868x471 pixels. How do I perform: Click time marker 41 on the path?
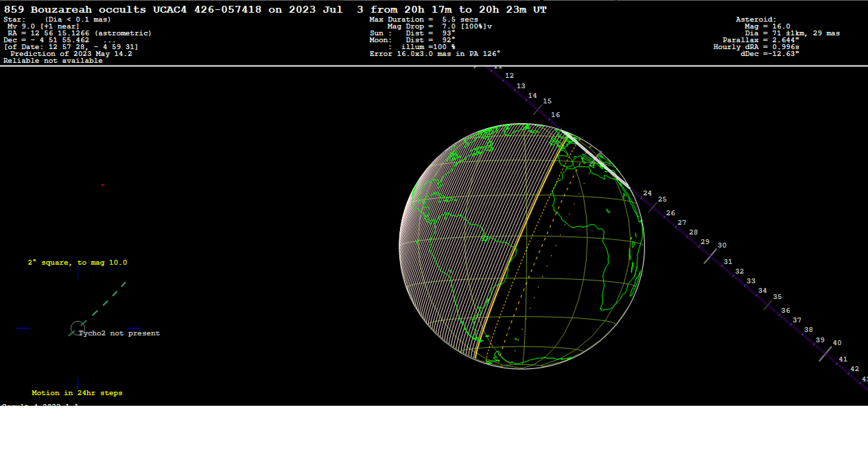[843, 359]
